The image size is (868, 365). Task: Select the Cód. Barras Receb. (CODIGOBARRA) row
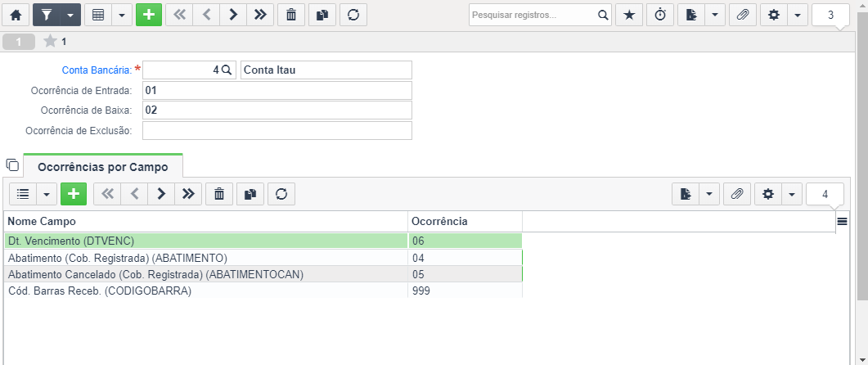coord(263,291)
